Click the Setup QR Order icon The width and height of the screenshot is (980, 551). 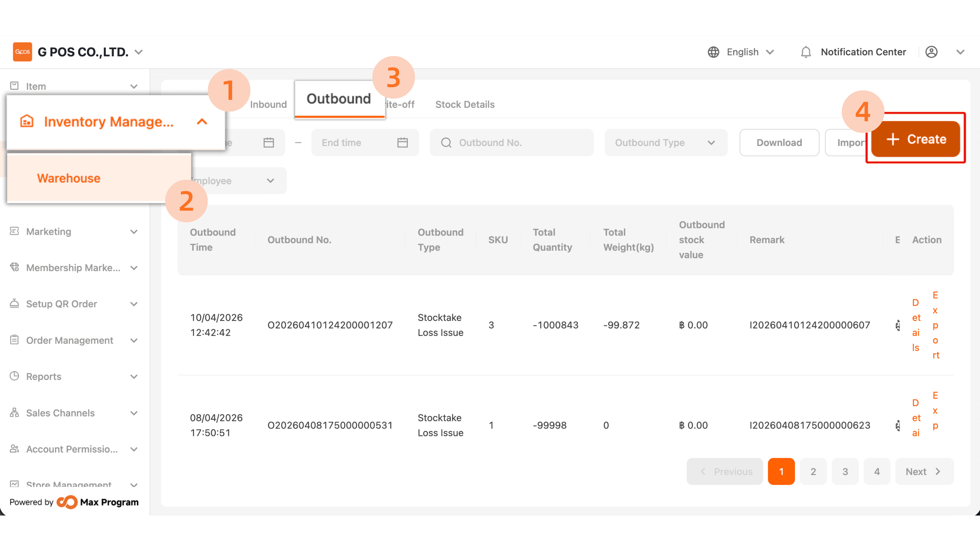14,304
